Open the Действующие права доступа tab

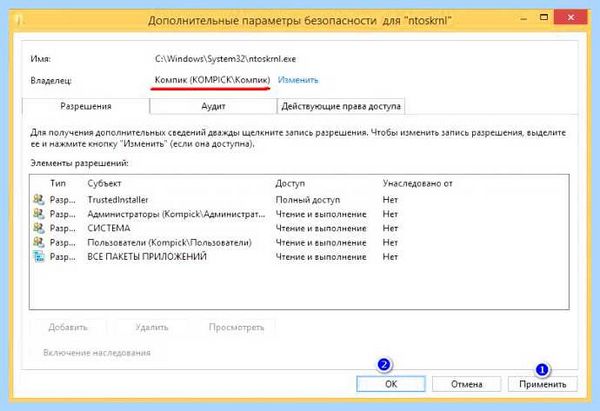coord(341,106)
